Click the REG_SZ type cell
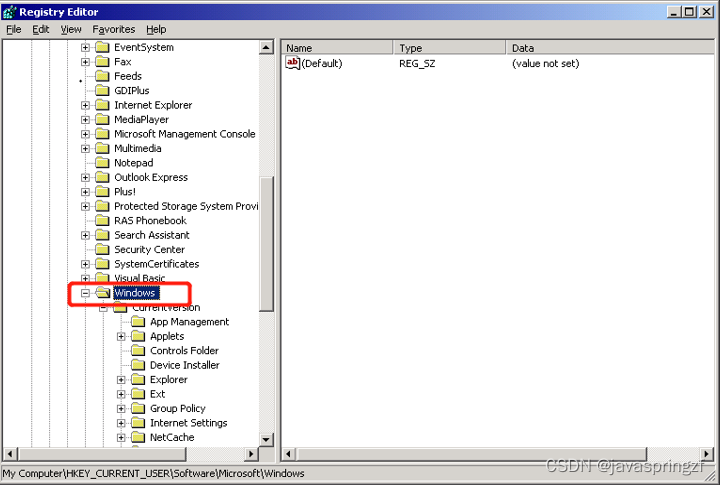 click(417, 63)
